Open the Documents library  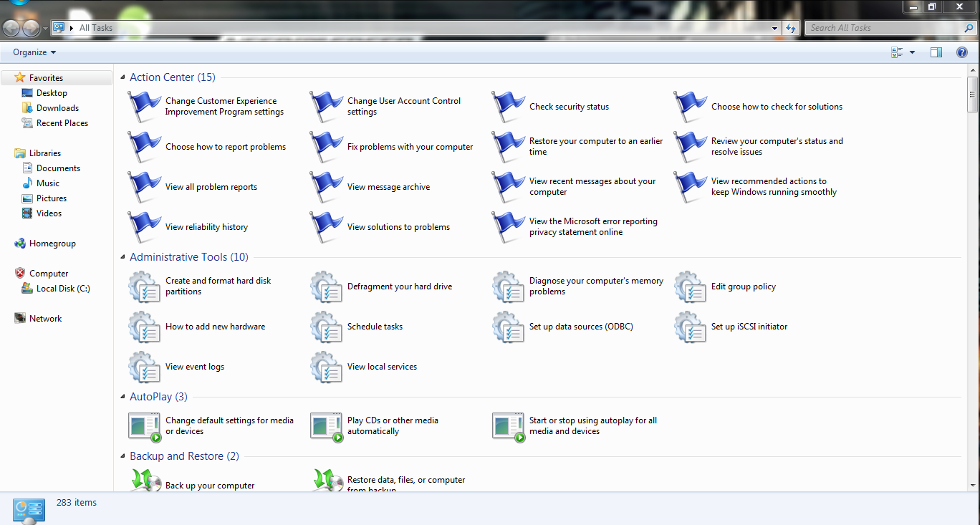point(58,168)
